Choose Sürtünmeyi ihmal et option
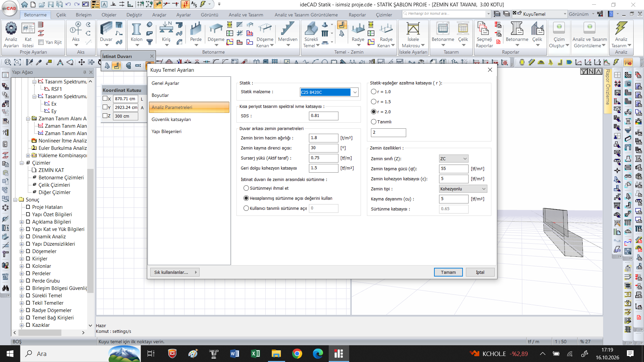 click(246, 188)
